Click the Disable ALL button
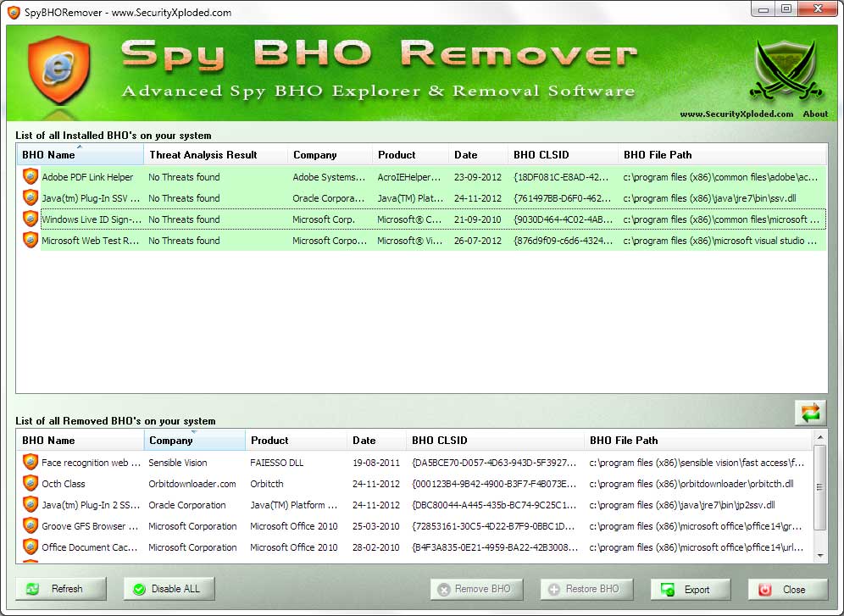 tap(169, 589)
